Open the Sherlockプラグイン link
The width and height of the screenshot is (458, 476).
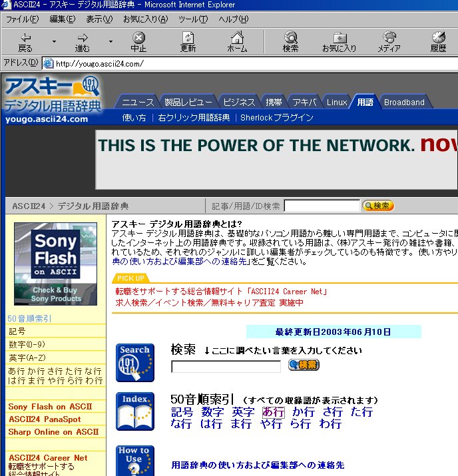[x=276, y=118]
